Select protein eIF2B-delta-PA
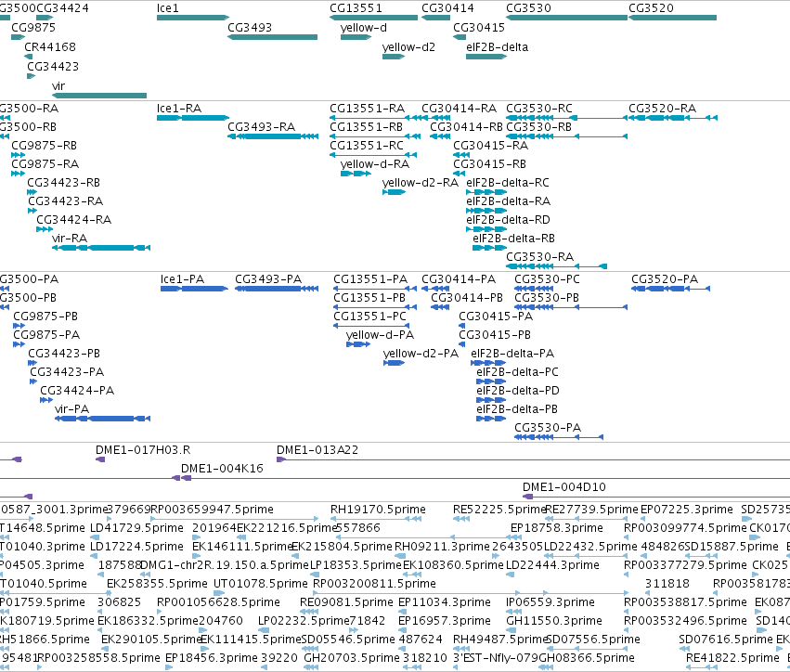 [512, 355]
